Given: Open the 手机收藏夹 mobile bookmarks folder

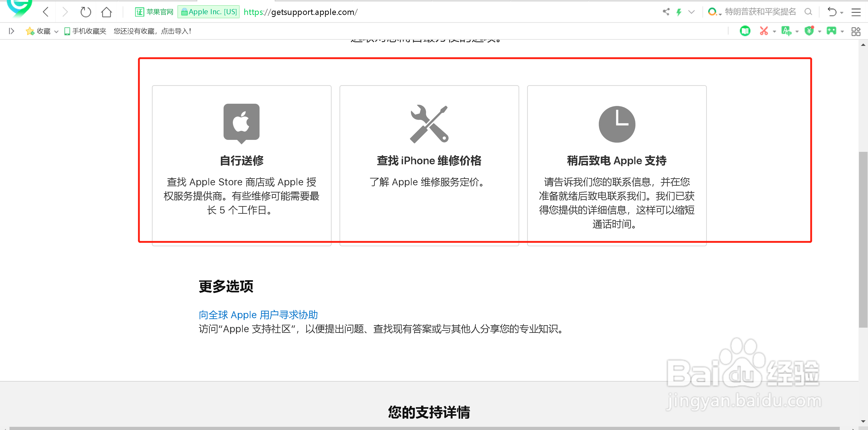Looking at the screenshot, I should 85,31.
